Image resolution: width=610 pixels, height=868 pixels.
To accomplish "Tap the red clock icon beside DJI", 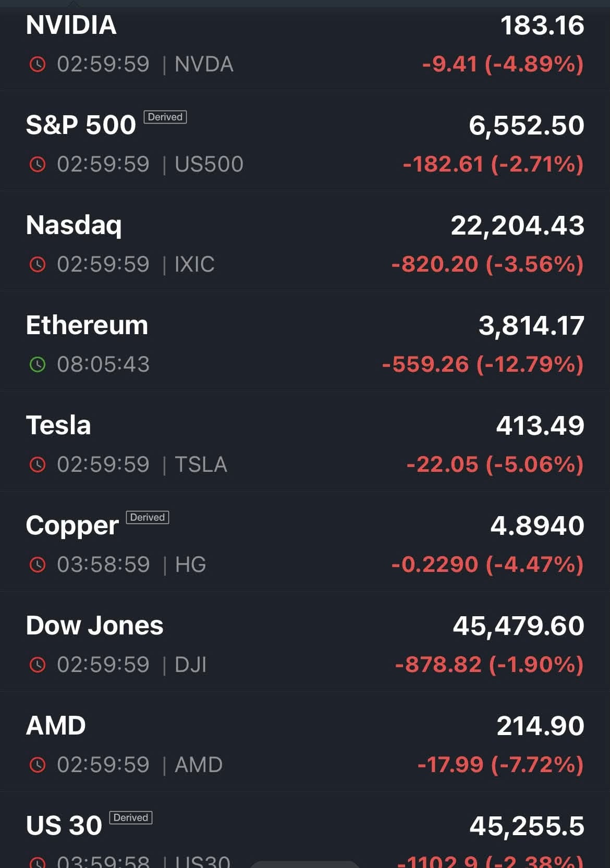I will [x=38, y=665].
